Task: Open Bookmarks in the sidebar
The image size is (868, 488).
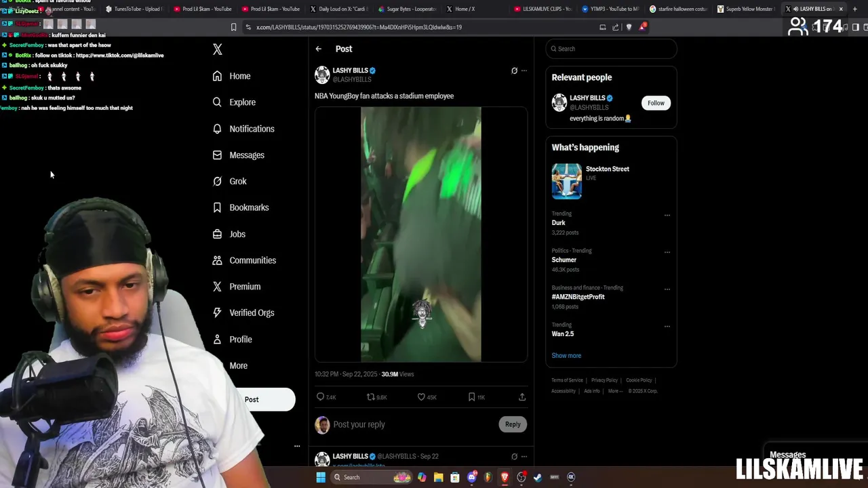Action: tap(241, 207)
